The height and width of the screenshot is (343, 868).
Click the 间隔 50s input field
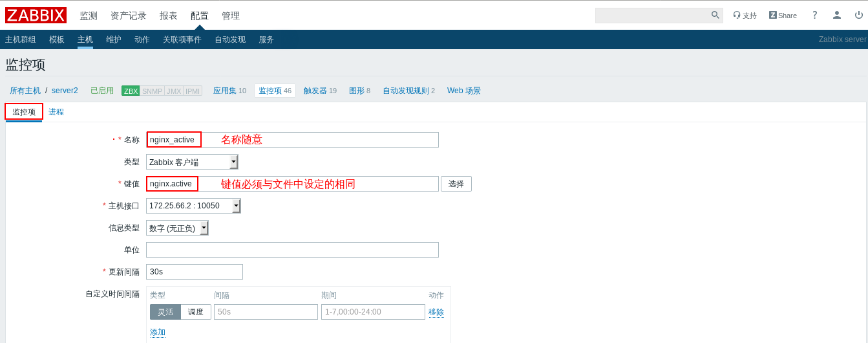pos(266,312)
